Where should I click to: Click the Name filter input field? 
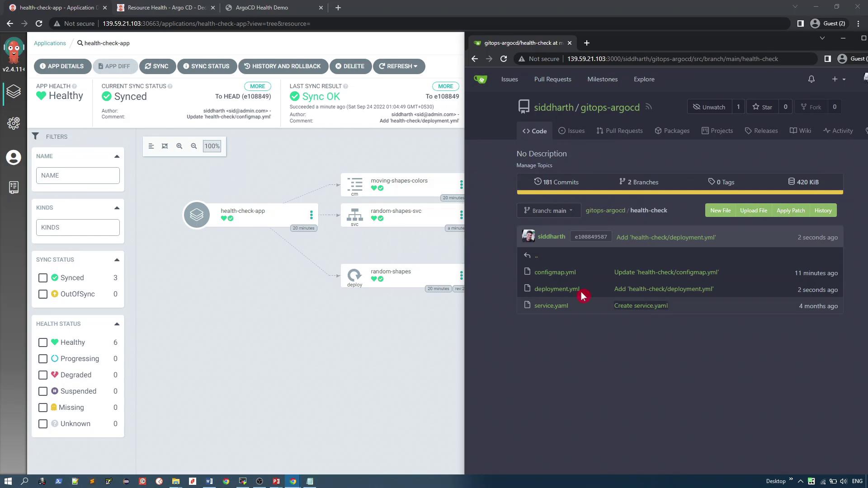(78, 175)
